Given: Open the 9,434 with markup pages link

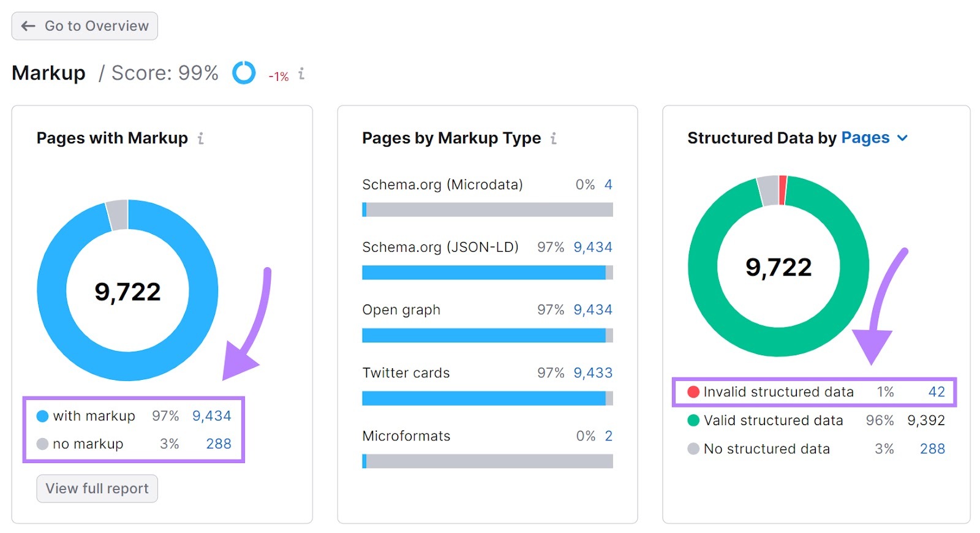Looking at the screenshot, I should [x=212, y=416].
